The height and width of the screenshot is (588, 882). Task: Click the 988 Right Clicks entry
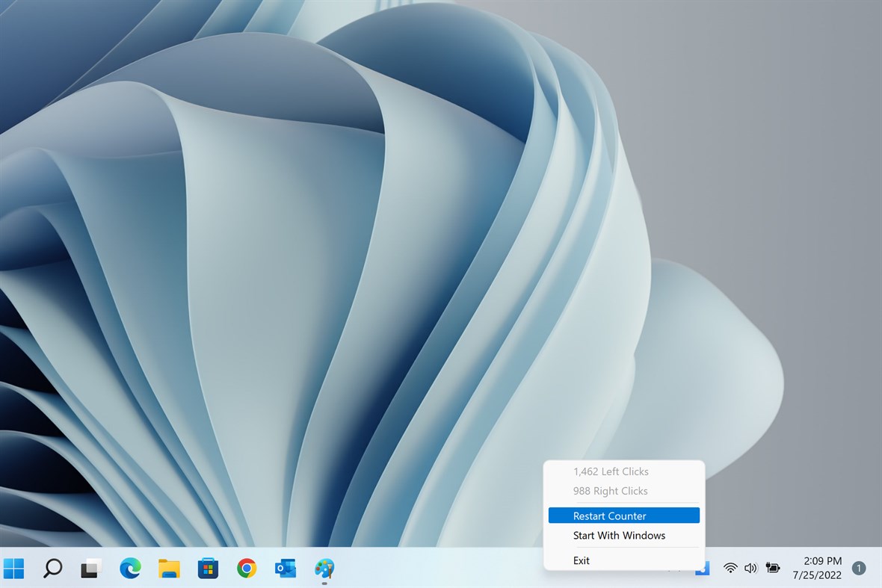(624, 491)
